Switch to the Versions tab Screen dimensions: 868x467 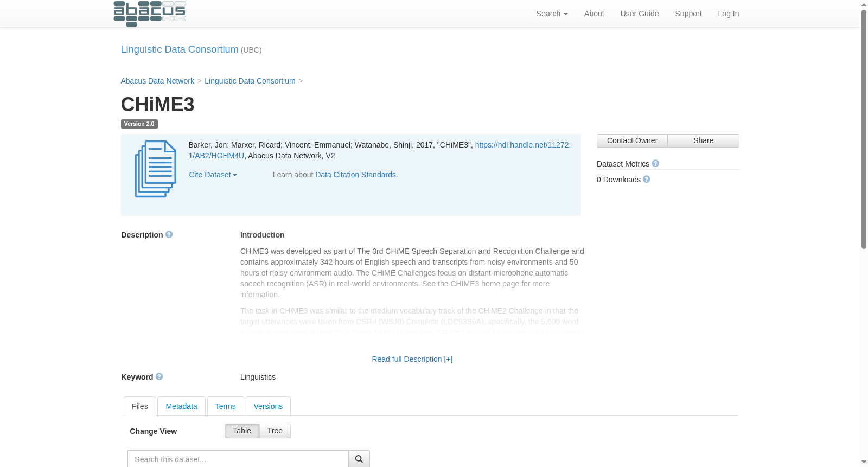(268, 406)
